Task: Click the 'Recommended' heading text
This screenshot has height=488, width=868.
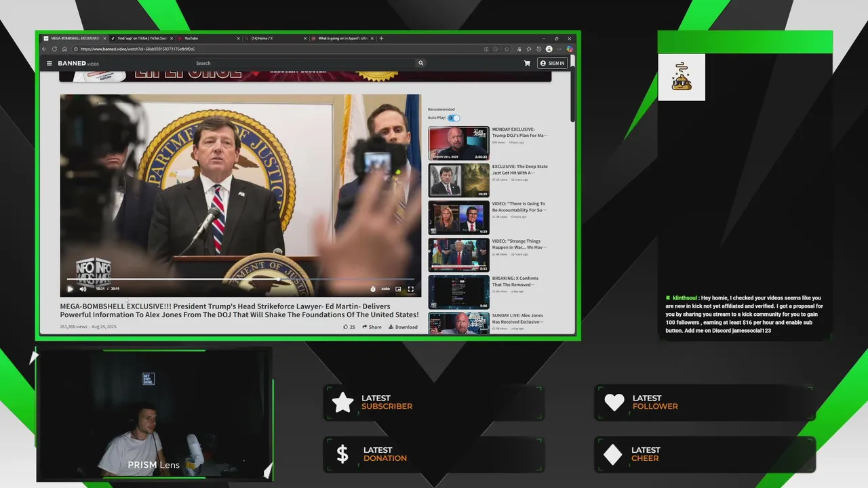Action: (441, 109)
